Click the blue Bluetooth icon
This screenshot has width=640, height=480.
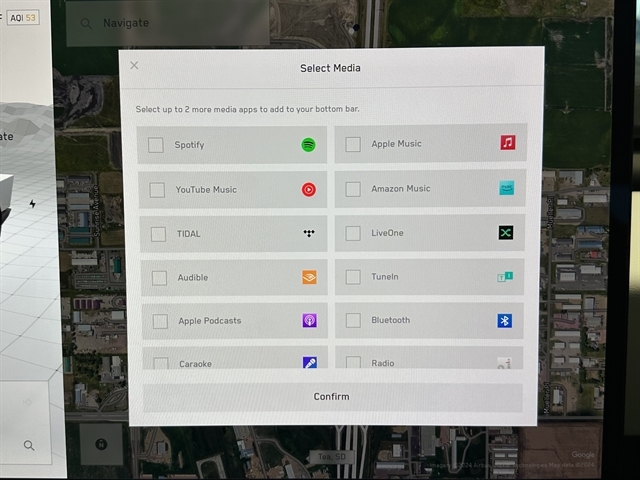504,320
